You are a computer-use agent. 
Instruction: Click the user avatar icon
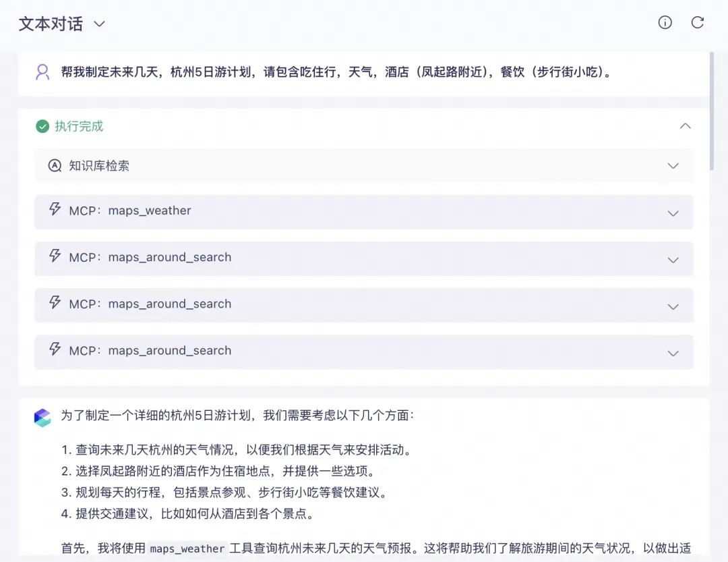coord(42,72)
